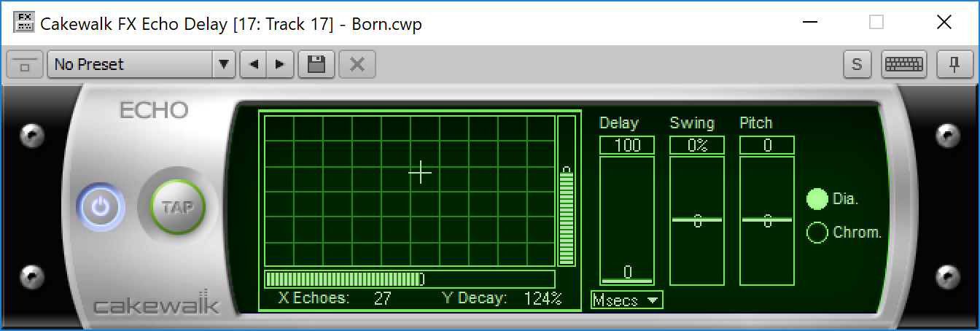Select the Dia. pitch mode
This screenshot has height=331, width=980.
tap(817, 198)
